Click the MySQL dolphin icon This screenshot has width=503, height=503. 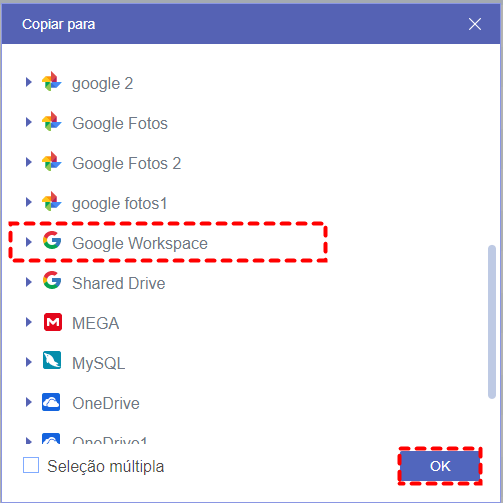(x=52, y=360)
